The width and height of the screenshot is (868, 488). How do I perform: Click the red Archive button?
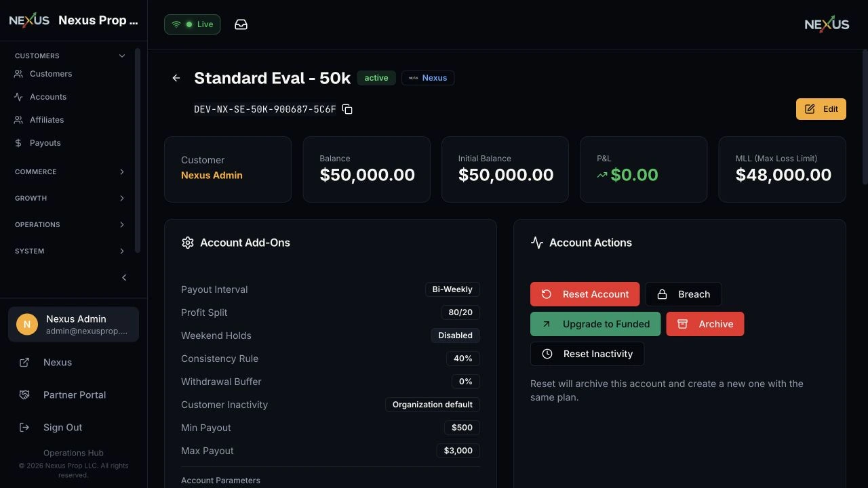click(x=705, y=324)
